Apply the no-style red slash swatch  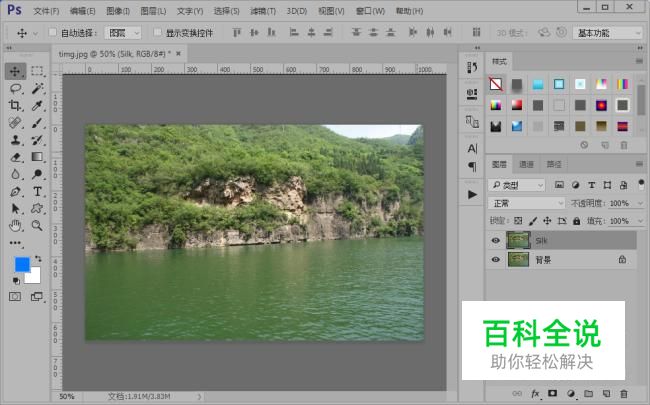pyautogui.click(x=496, y=84)
